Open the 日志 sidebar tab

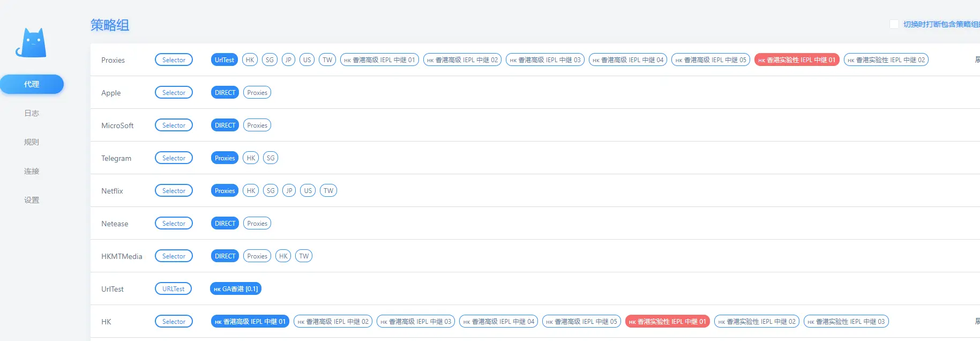point(32,113)
